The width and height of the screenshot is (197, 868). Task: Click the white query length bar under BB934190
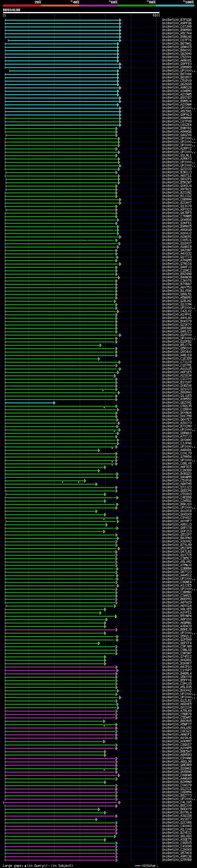(x=81, y=13)
